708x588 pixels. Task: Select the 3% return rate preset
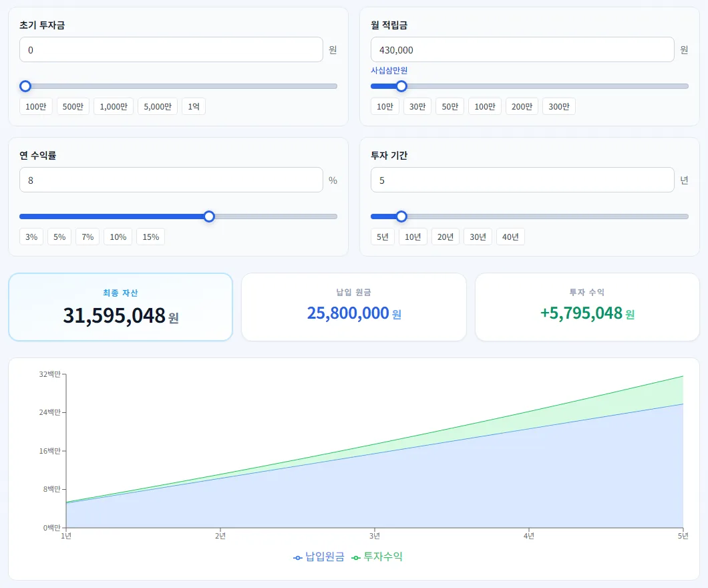(31, 237)
